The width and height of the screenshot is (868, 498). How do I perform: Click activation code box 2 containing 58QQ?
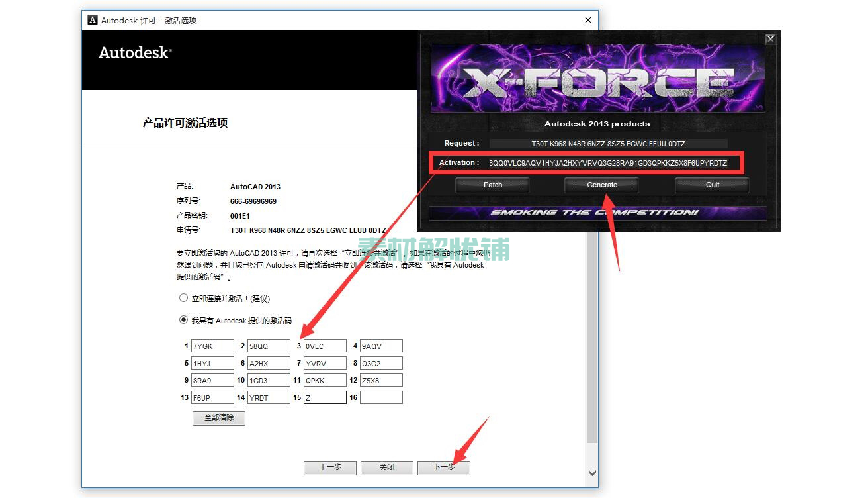tap(269, 346)
